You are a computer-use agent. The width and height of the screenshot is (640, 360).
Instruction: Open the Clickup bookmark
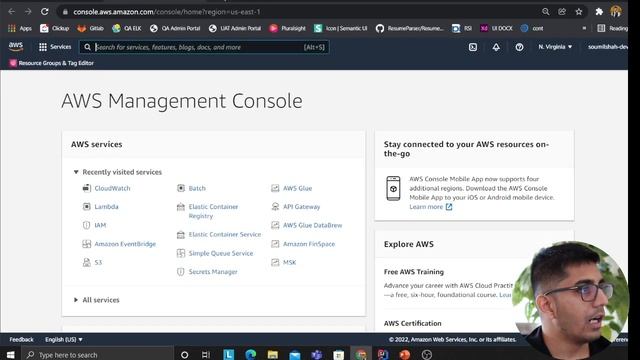point(54,28)
